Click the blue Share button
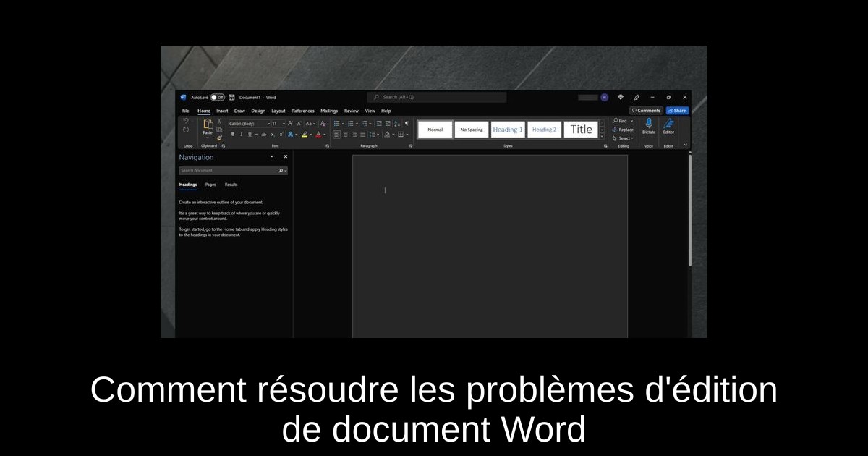 coord(677,111)
